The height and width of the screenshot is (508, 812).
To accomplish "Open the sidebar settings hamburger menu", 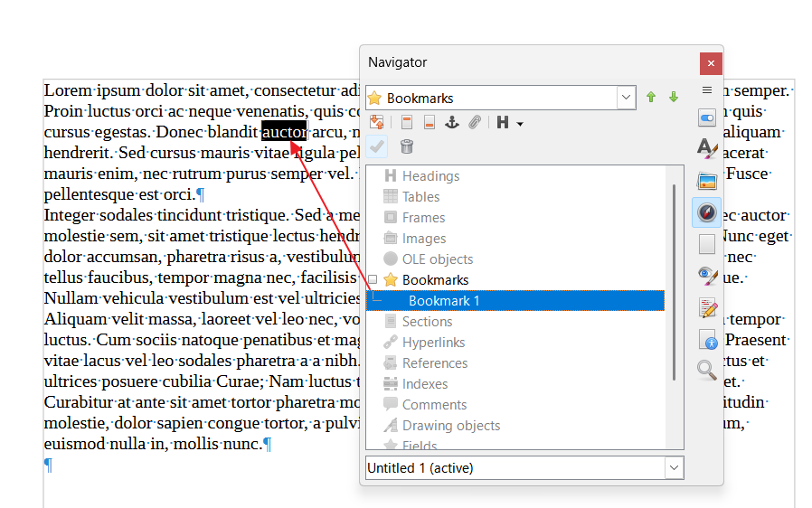I will click(x=707, y=90).
